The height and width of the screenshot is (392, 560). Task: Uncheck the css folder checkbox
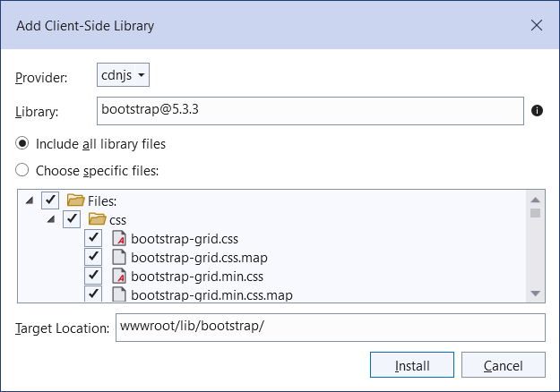(x=72, y=219)
